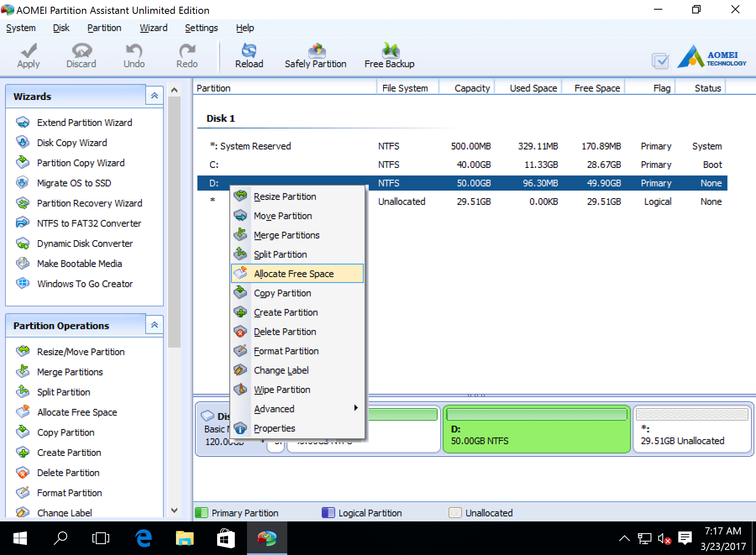756x555 pixels.
Task: Click the sidebar scrollbar down arrow
Action: (x=174, y=510)
